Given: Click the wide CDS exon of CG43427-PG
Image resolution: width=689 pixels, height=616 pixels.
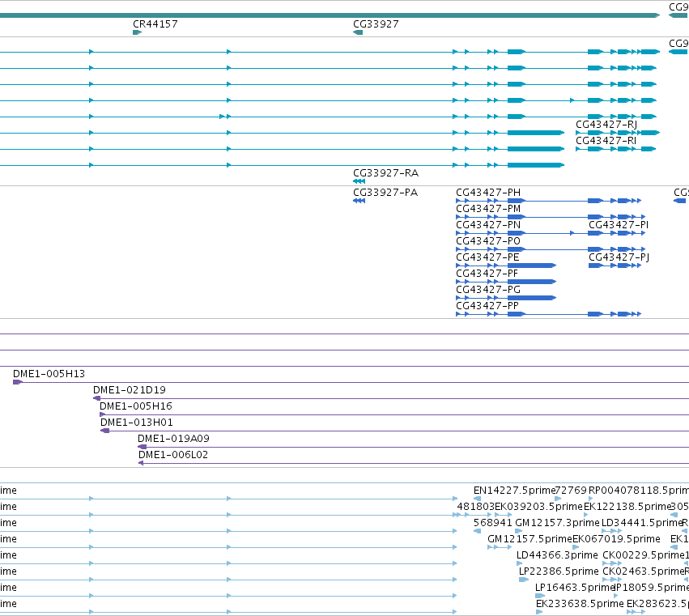Looking at the screenshot, I should (x=532, y=298).
